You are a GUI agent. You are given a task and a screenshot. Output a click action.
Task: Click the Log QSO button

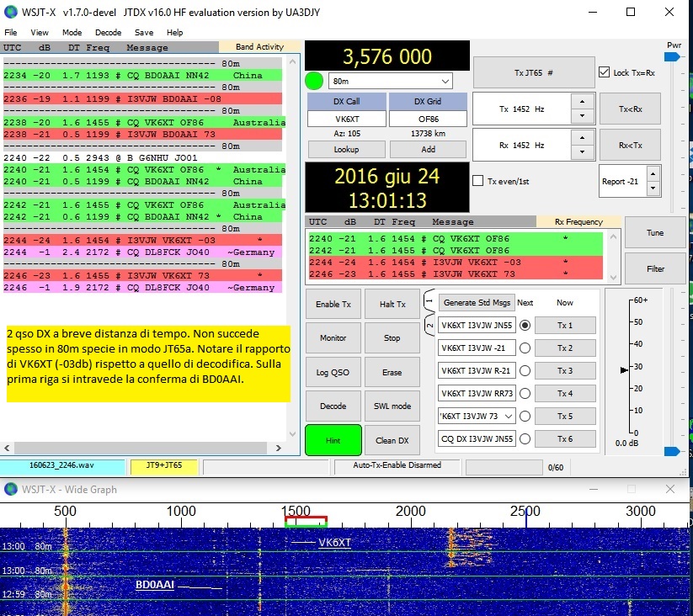point(333,372)
